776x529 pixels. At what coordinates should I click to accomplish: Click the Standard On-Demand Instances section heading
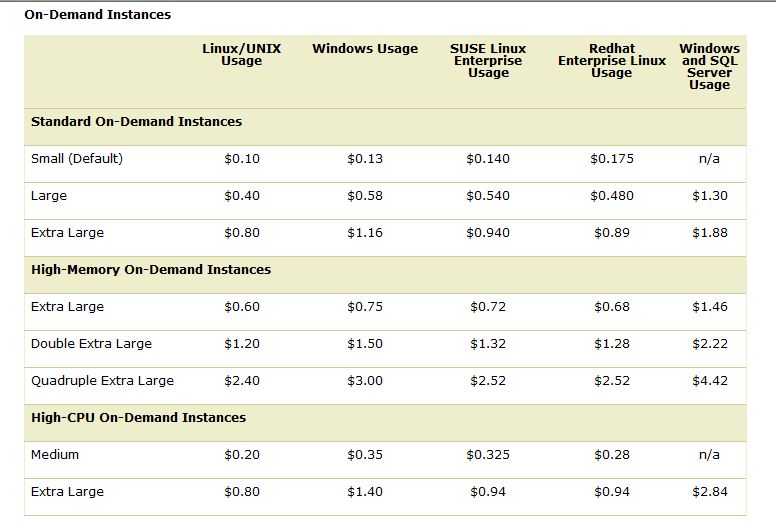pos(137,122)
